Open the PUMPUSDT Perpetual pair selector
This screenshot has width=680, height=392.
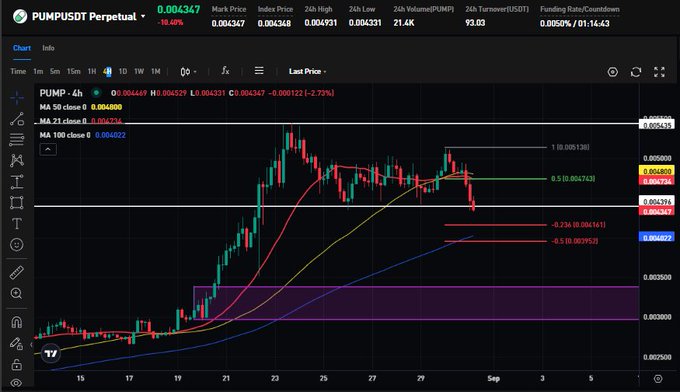(x=88, y=16)
